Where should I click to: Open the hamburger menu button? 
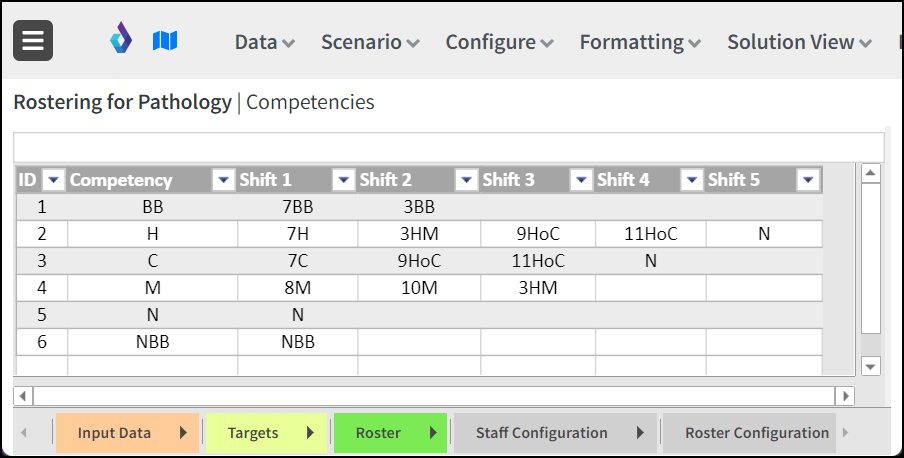pyautogui.click(x=33, y=40)
